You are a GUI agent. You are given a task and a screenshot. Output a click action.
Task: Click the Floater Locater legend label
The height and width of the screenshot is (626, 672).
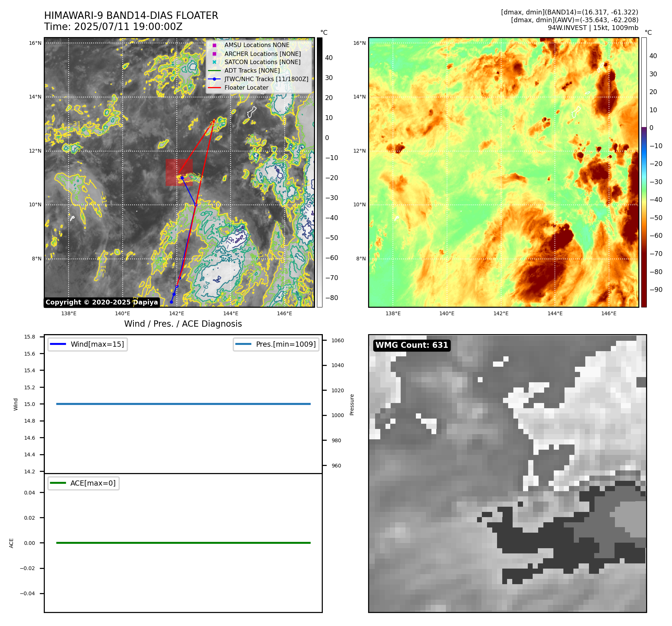[246, 88]
